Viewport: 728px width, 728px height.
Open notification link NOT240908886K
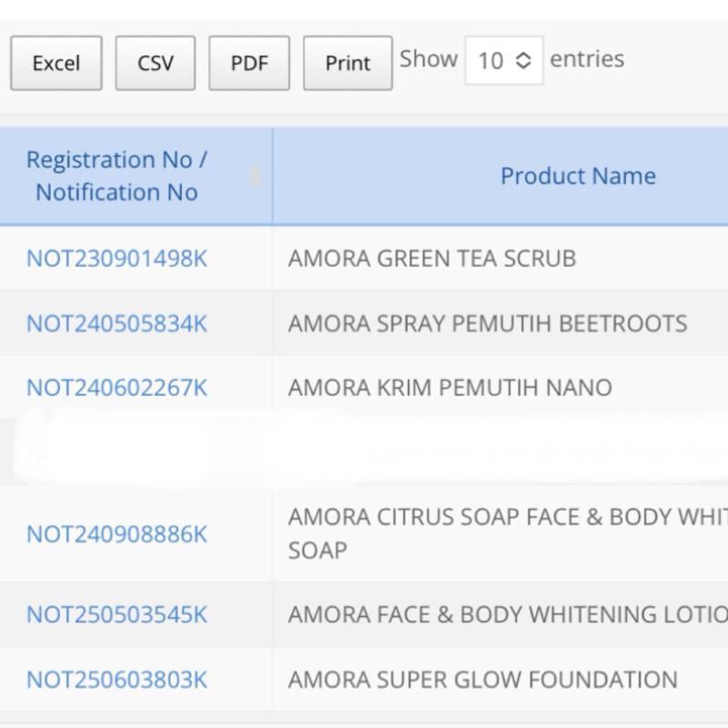116,534
